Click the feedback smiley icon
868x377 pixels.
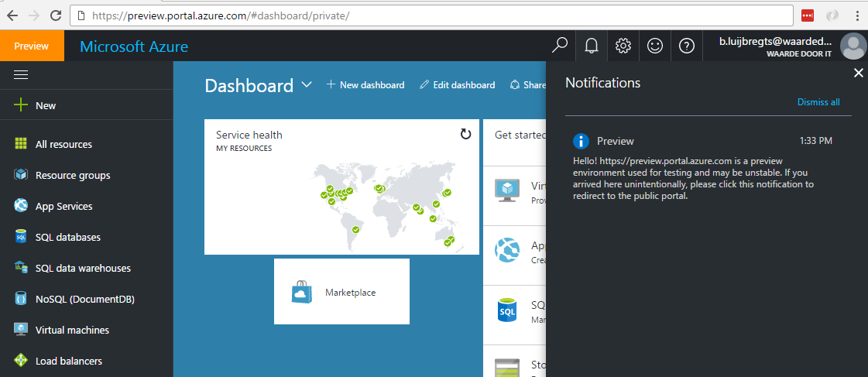(x=655, y=46)
